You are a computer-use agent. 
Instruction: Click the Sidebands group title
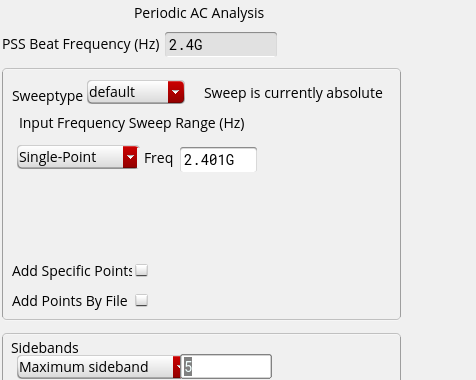[x=45, y=348]
